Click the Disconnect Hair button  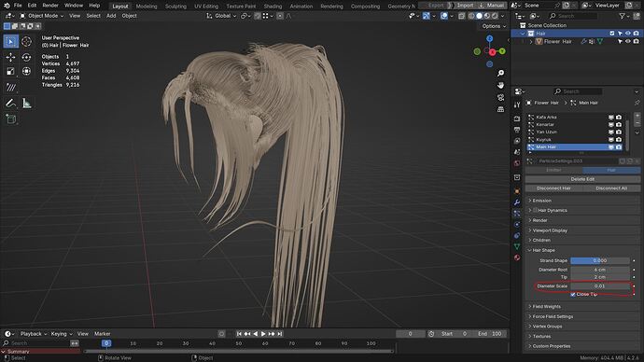(x=553, y=188)
